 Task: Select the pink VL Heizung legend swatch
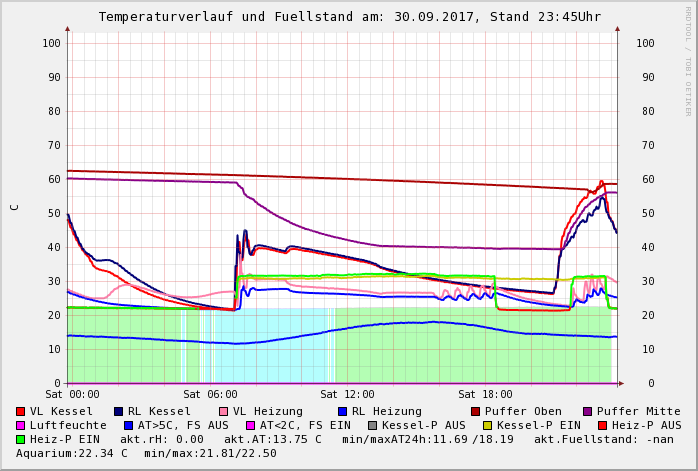point(224,411)
